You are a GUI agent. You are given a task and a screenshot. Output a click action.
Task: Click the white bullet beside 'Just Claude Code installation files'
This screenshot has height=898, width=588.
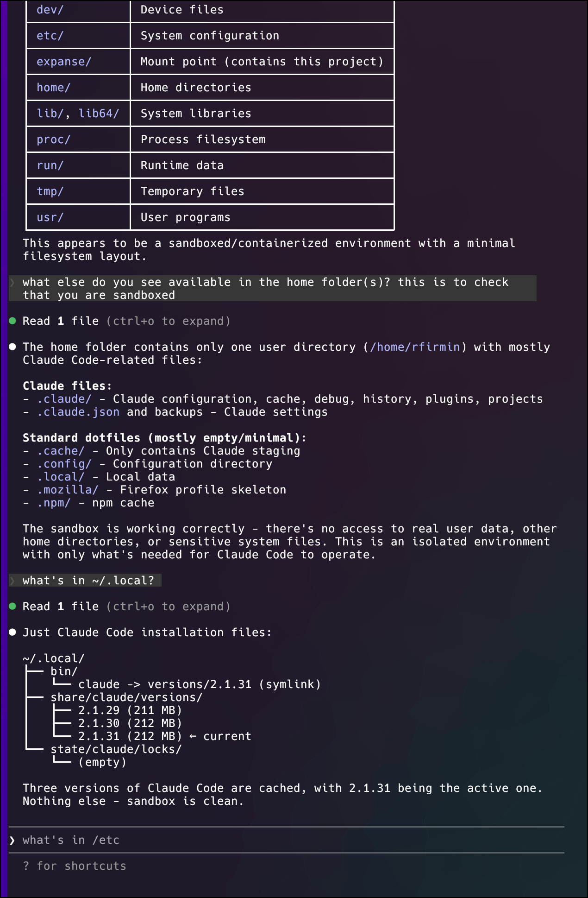click(13, 632)
